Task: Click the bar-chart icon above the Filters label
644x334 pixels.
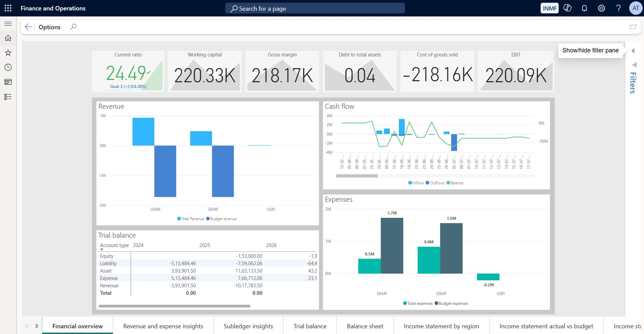Action: coord(634,65)
